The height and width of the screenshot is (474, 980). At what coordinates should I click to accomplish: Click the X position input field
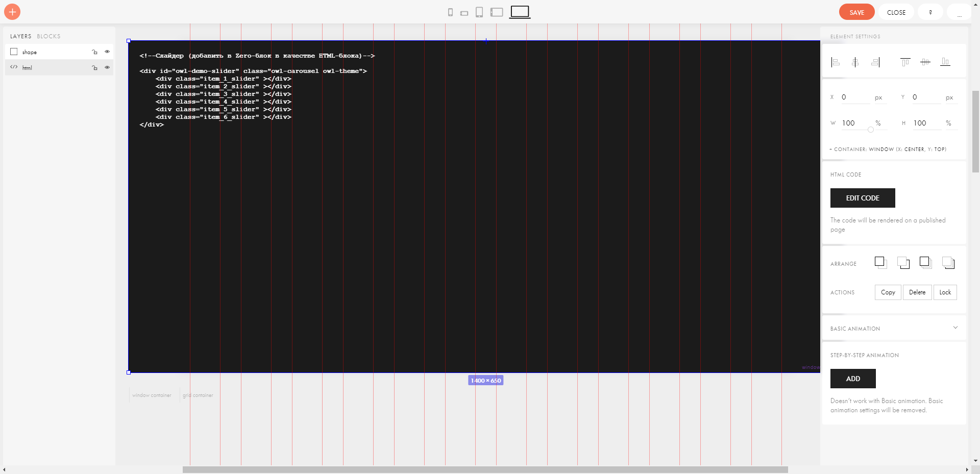(x=855, y=97)
